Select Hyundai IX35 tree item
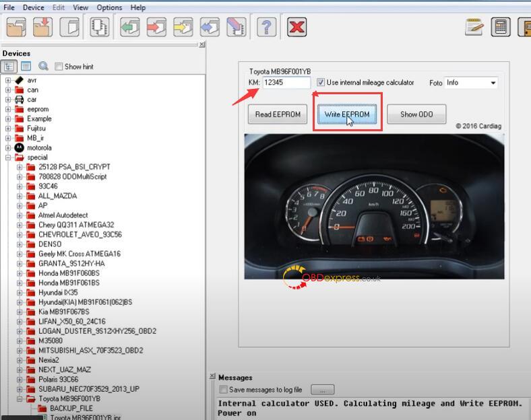This screenshot has height=420, width=531. [58, 293]
